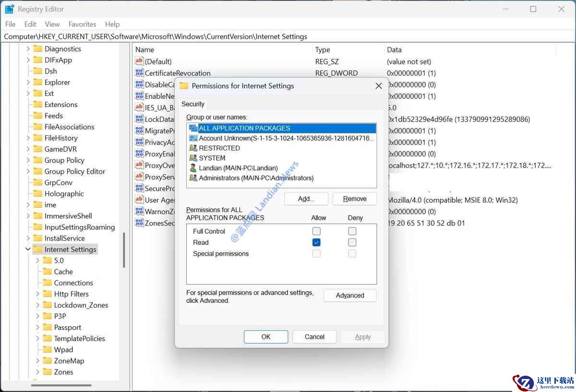Click the CertificateRevocation DWORD value icon
Screen dimensions: 576x392
[139, 73]
